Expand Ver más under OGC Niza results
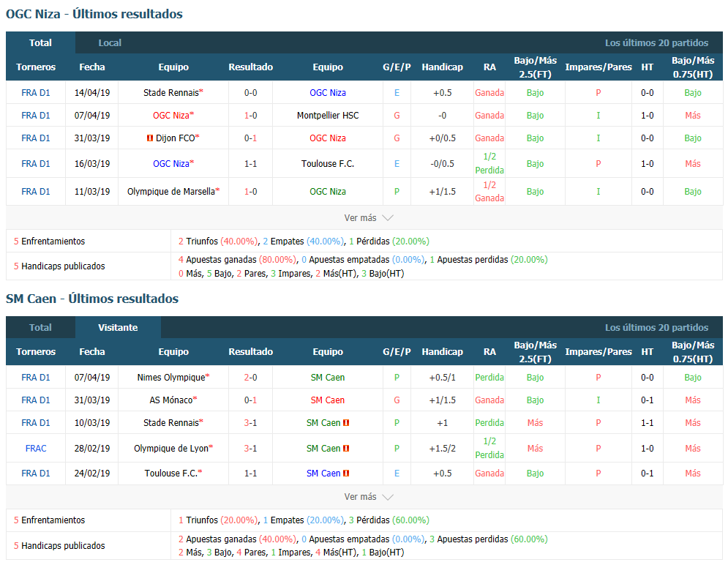Screen dimensions: 728x565 tap(368, 218)
